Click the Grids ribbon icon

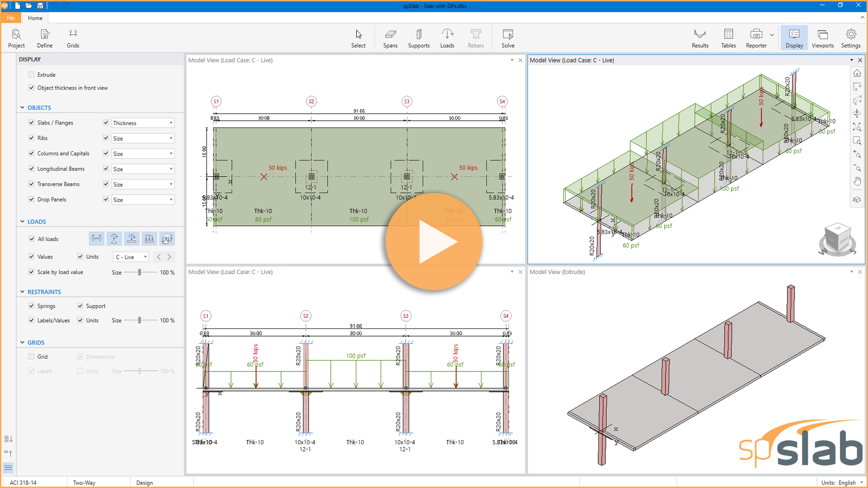[73, 38]
